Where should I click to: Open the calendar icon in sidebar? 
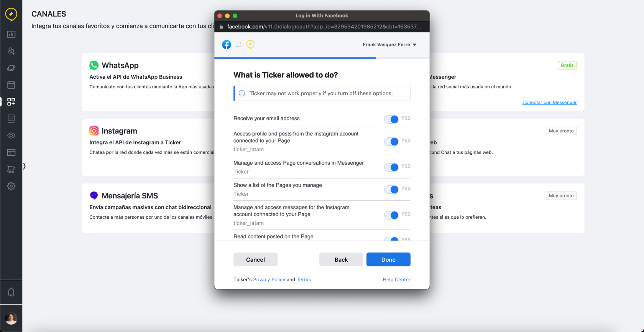(x=11, y=85)
